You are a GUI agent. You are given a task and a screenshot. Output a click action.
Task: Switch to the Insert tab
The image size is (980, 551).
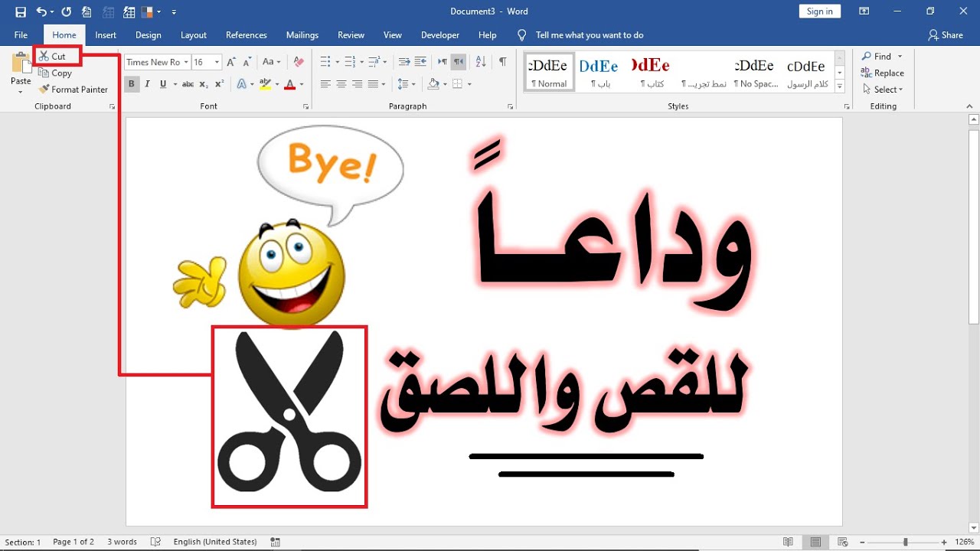click(106, 35)
